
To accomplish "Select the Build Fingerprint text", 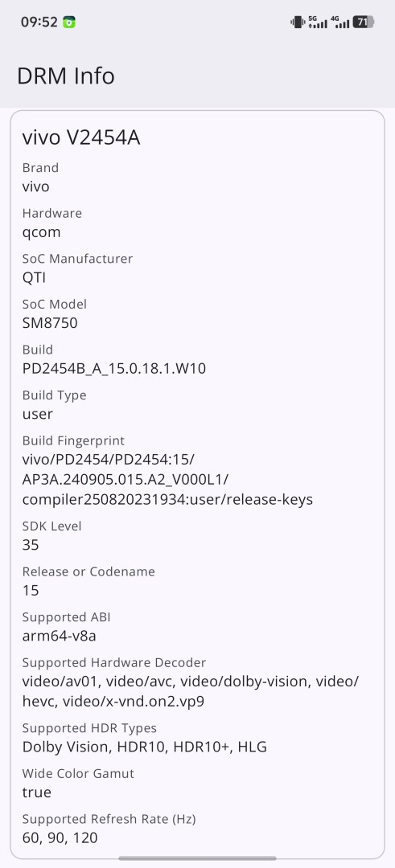I will (x=167, y=479).
